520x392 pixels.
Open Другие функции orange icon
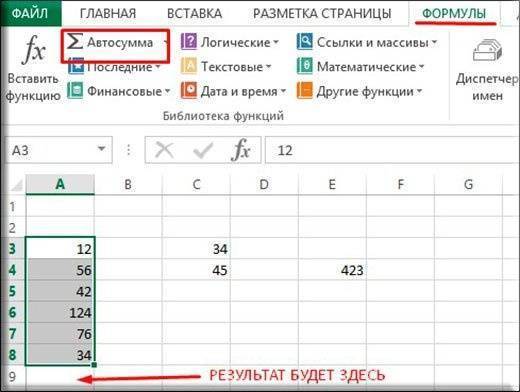(x=305, y=91)
